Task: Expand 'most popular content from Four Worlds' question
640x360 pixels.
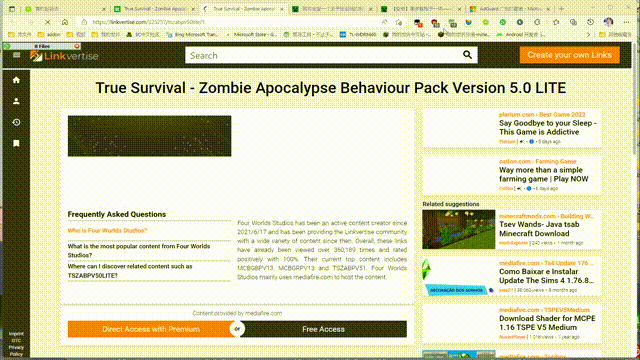Action: [x=139, y=251]
